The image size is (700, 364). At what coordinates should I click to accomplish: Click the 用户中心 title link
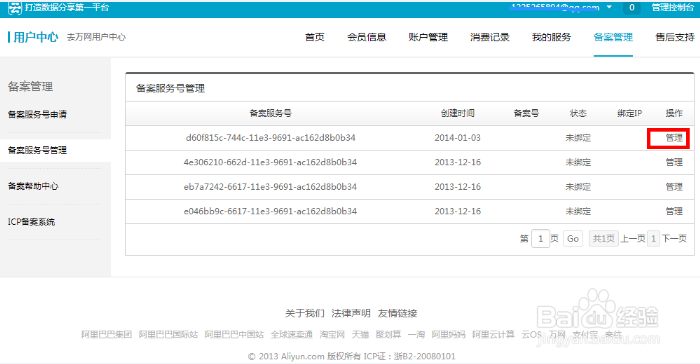pos(35,37)
